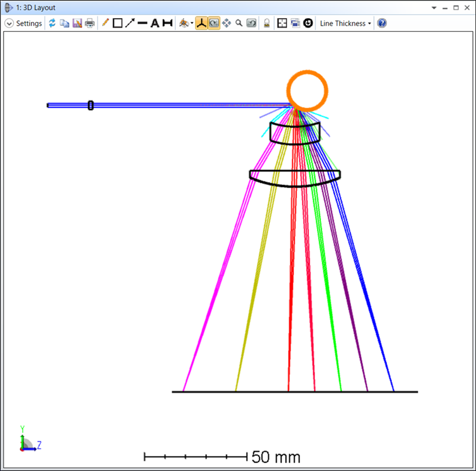
Task: Click the 3D Layout title bar lens icon
Action: 8,8
